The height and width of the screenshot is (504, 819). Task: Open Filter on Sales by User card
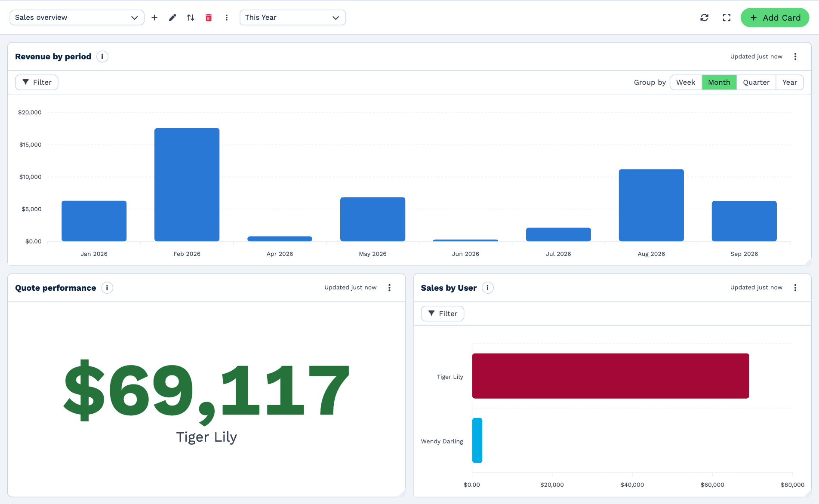point(442,313)
